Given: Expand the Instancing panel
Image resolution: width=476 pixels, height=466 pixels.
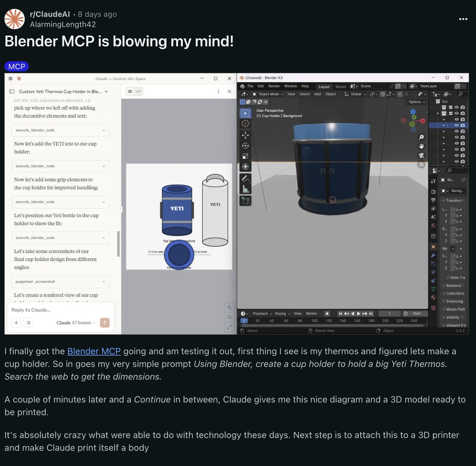Looking at the screenshot, I should (453, 301).
